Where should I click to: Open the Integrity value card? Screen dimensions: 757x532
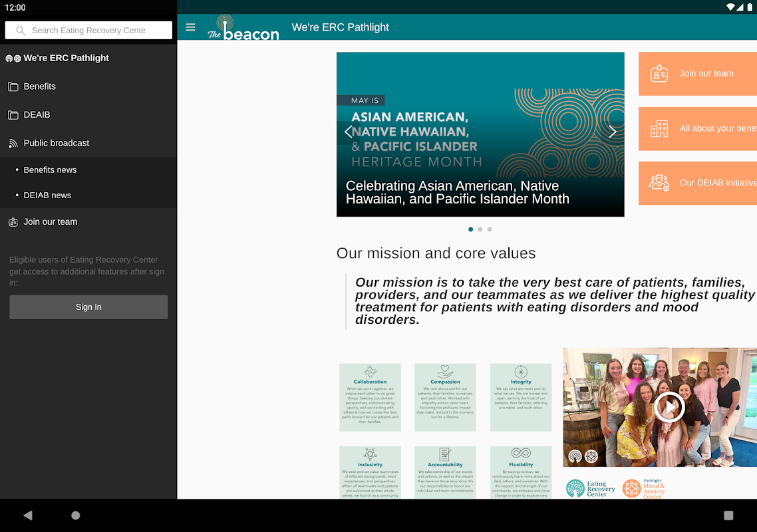click(x=521, y=397)
